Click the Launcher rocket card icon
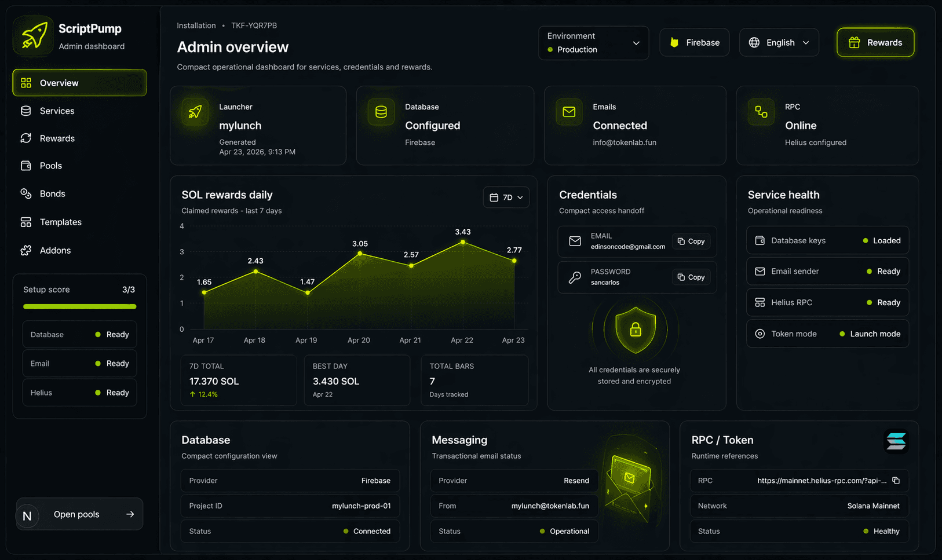942x560 pixels. point(195,112)
